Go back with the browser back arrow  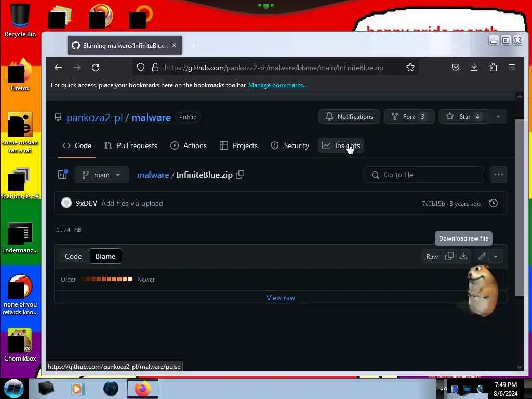click(x=58, y=68)
